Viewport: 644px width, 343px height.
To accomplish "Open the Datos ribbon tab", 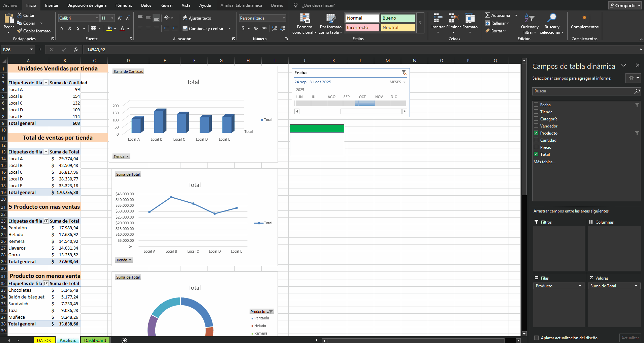I will [146, 5].
